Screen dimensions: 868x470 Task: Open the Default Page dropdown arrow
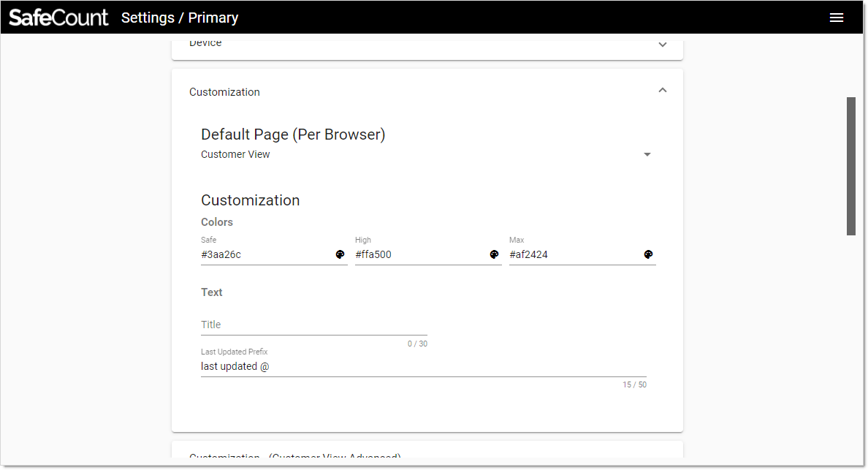[647, 154]
